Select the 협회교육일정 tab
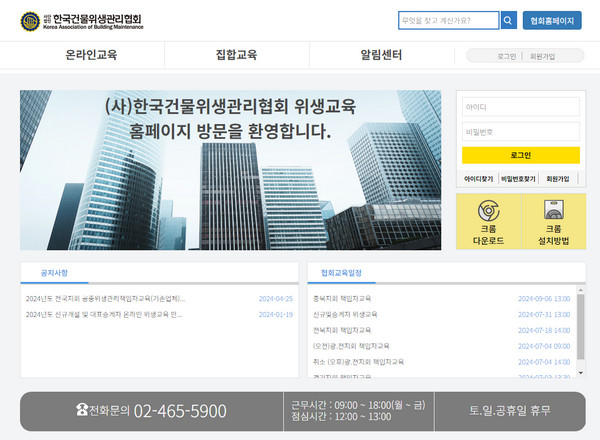Image resolution: width=600 pixels, height=440 pixels. pos(341,273)
